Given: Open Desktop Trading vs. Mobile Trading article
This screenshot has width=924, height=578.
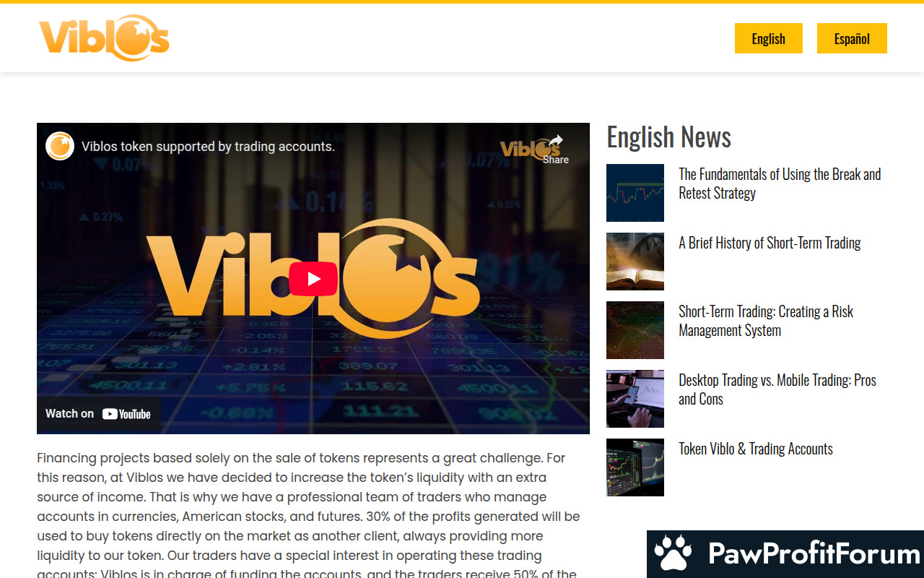Looking at the screenshot, I should click(777, 389).
